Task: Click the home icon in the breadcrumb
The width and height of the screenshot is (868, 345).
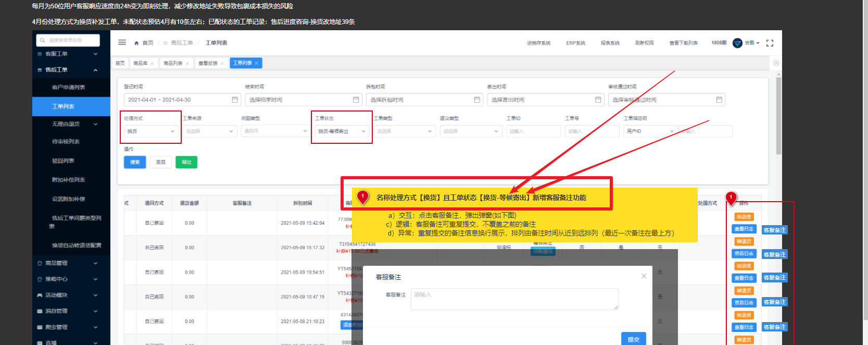Action: [x=136, y=43]
